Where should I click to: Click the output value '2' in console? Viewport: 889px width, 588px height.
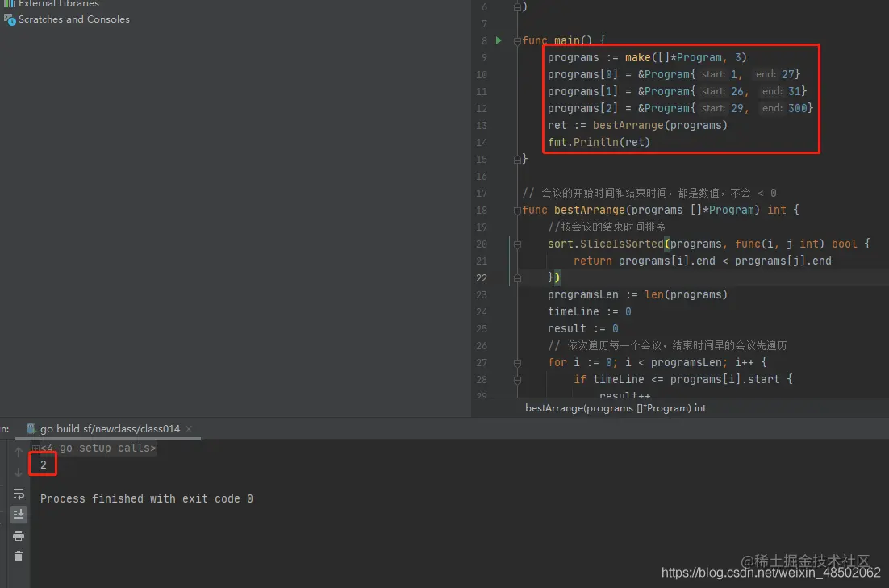pyautogui.click(x=43, y=465)
